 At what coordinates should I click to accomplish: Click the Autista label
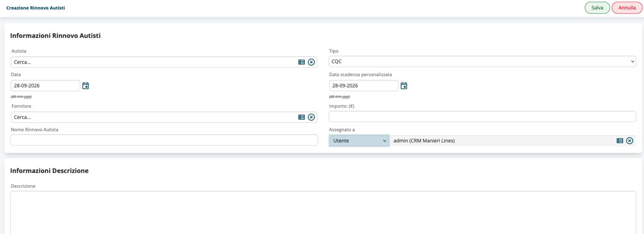coord(19,51)
